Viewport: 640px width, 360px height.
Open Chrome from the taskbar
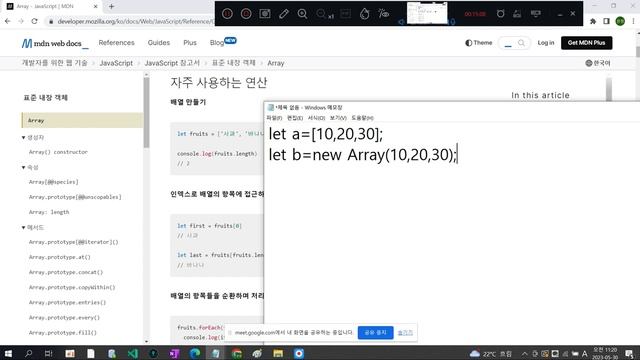pyautogui.click(x=236, y=353)
